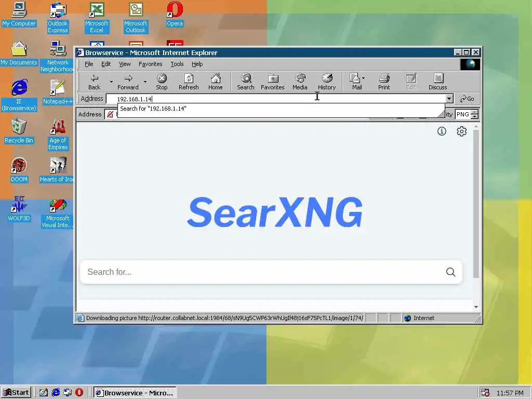Open the Tools menu
Viewport: 532px width, 399px height.
(x=177, y=64)
